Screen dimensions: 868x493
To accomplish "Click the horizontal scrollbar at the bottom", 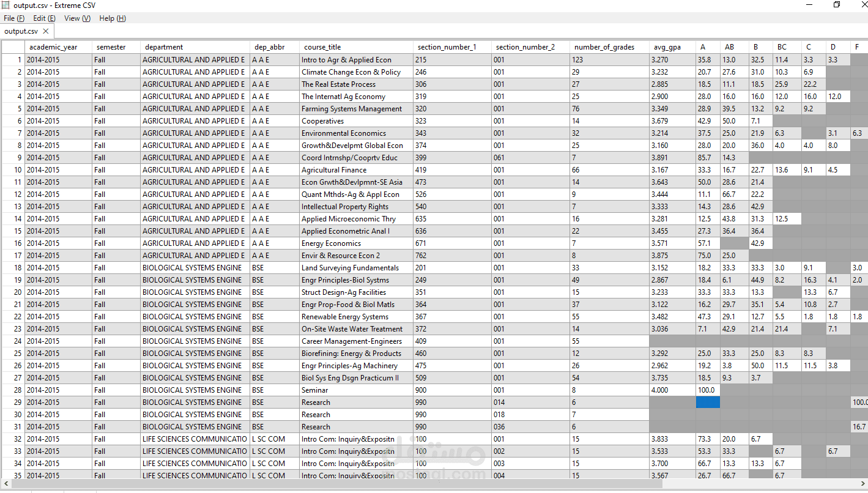I will 434,484.
